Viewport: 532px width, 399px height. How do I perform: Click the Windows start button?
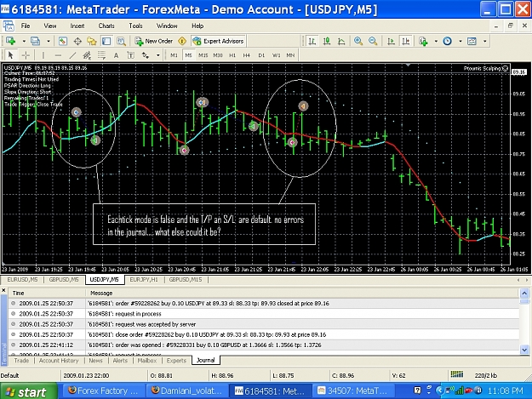coord(28,392)
